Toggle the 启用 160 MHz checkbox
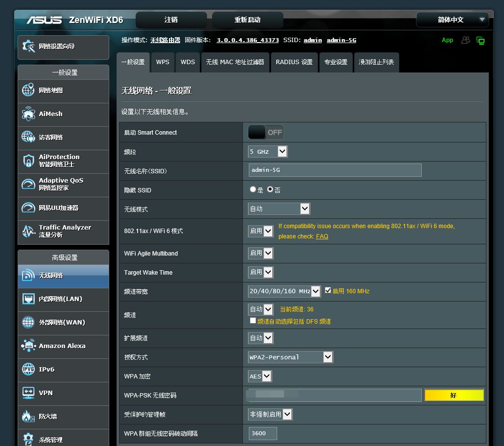The width and height of the screenshot is (504, 446). pos(328,290)
